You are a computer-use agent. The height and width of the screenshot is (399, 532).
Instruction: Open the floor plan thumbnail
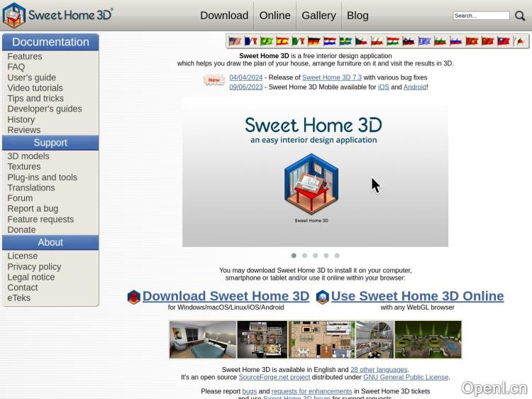click(321, 339)
